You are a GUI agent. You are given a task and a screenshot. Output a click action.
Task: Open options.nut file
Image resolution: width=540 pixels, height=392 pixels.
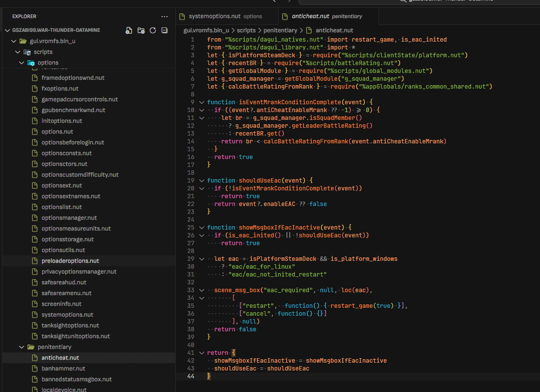click(x=89, y=132)
